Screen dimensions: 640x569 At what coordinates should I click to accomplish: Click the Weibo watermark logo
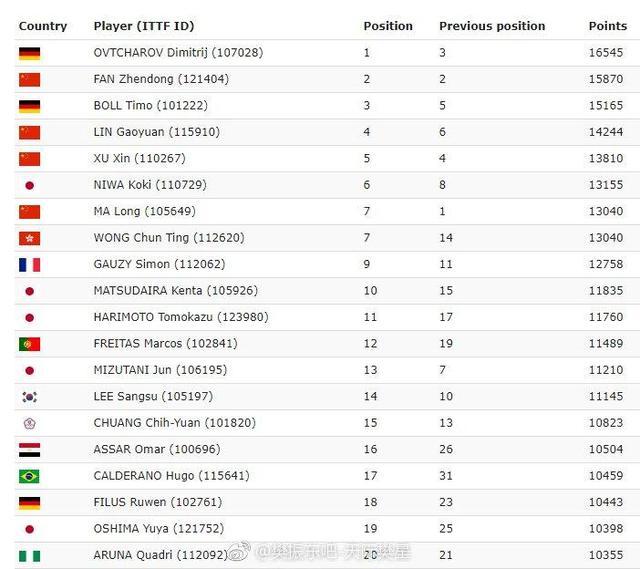pos(239,552)
